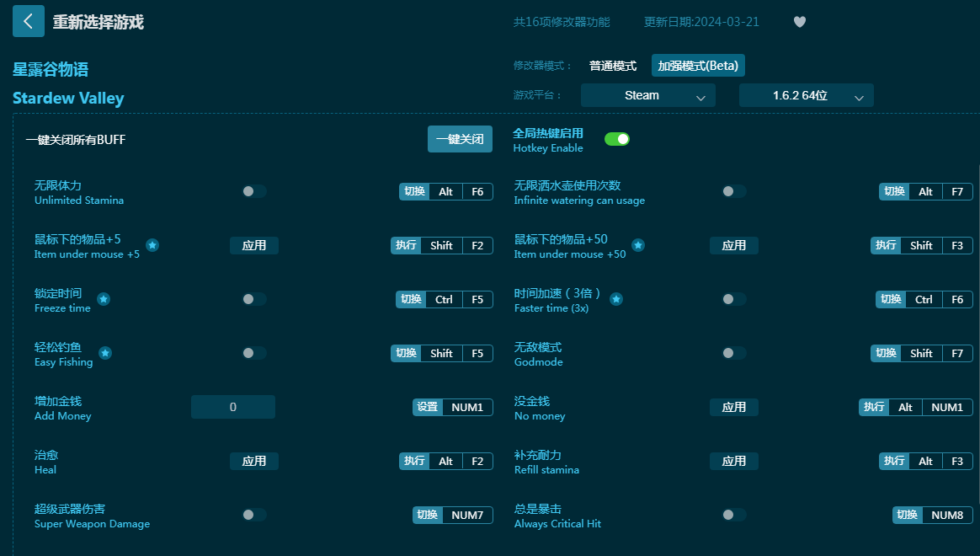Click star icon beside Faster time (3x)

[x=616, y=299]
